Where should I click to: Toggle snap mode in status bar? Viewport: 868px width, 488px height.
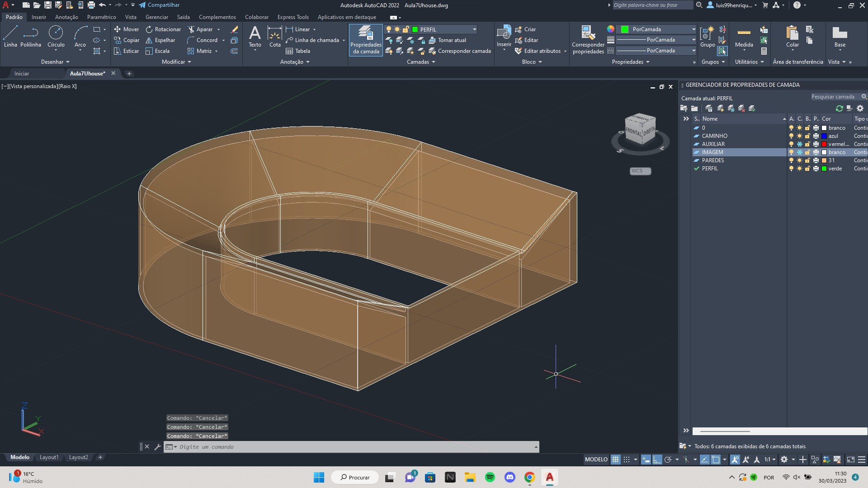(626, 460)
